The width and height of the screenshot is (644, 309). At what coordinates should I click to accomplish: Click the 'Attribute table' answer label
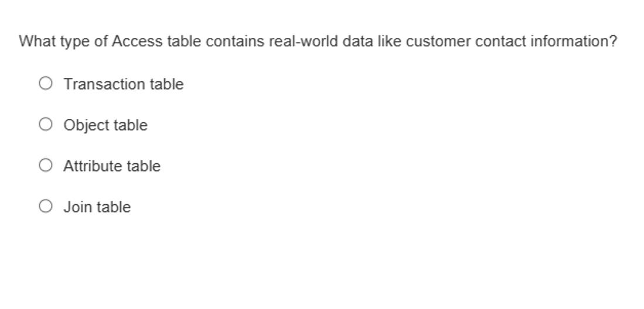click(112, 166)
